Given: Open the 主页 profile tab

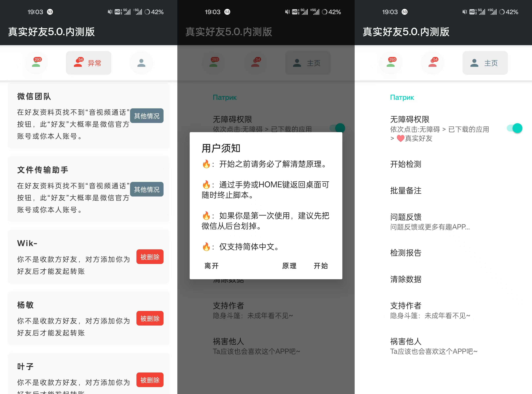Looking at the screenshot, I should 485,63.
